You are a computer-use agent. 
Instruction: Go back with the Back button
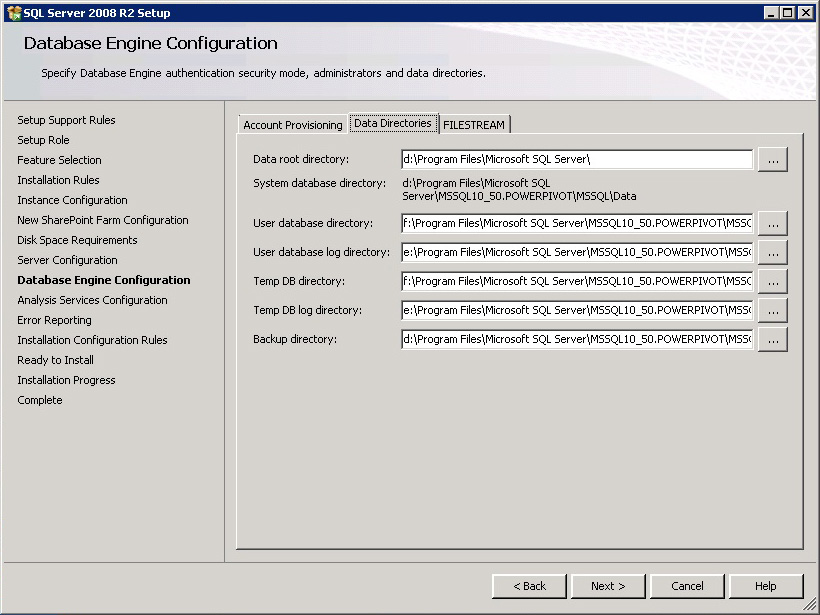529,586
